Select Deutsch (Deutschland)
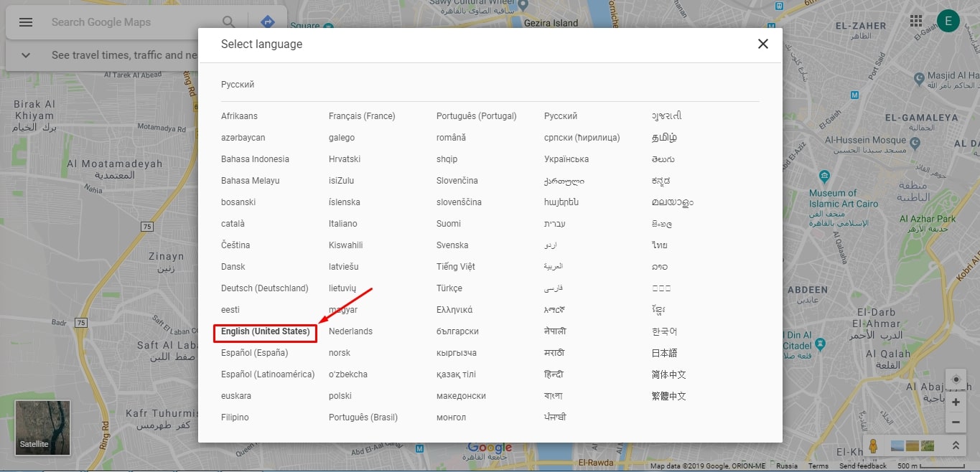 coord(265,288)
